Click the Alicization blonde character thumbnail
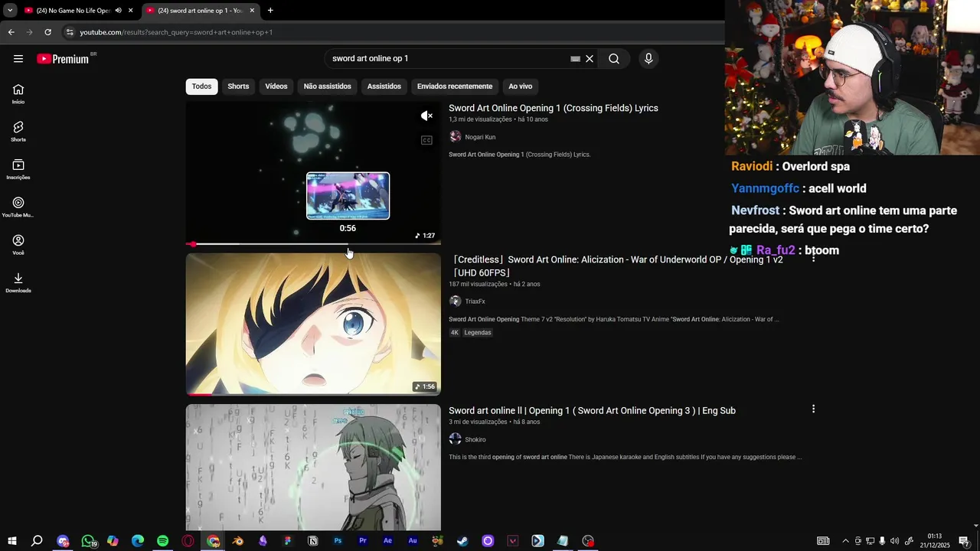 click(313, 324)
